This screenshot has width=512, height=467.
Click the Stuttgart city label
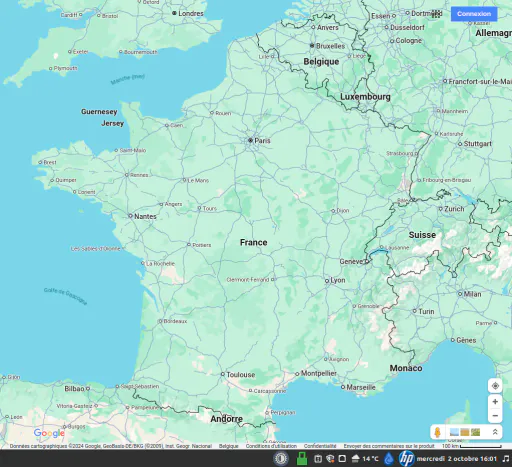tap(477, 144)
